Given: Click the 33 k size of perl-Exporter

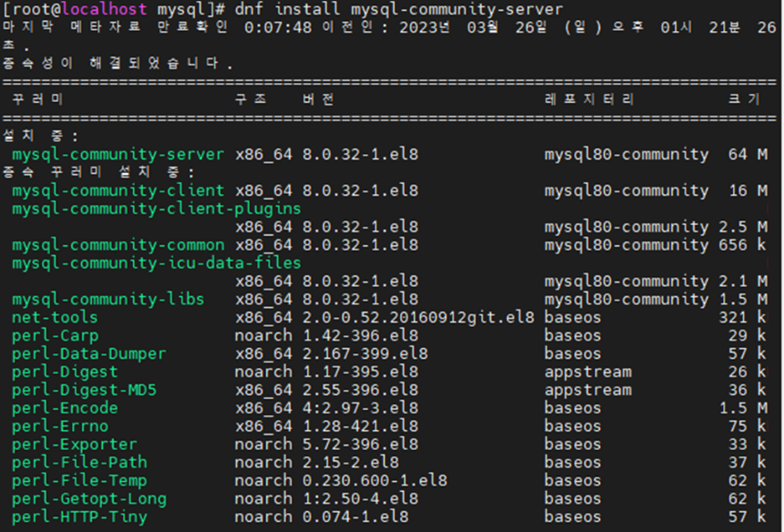Looking at the screenshot, I should point(748,445).
